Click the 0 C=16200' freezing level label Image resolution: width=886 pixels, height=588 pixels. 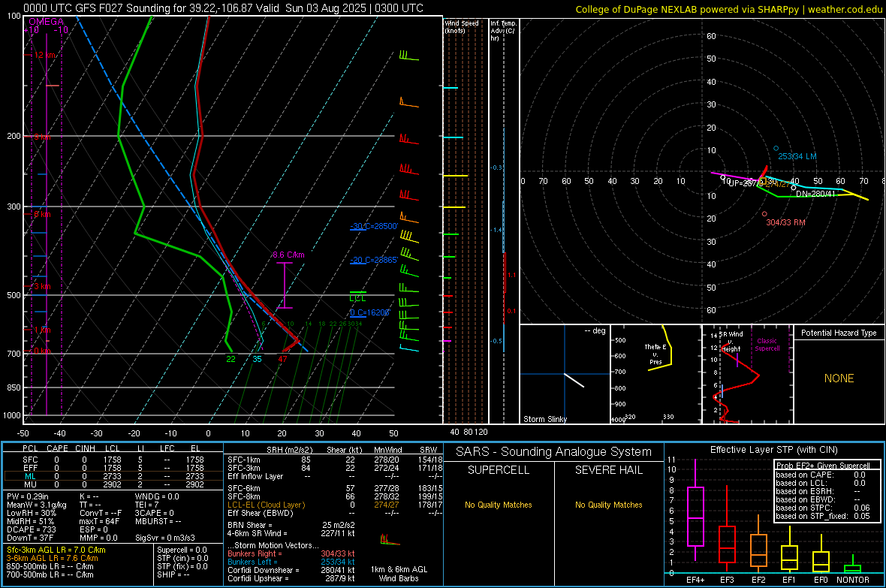[x=369, y=312]
